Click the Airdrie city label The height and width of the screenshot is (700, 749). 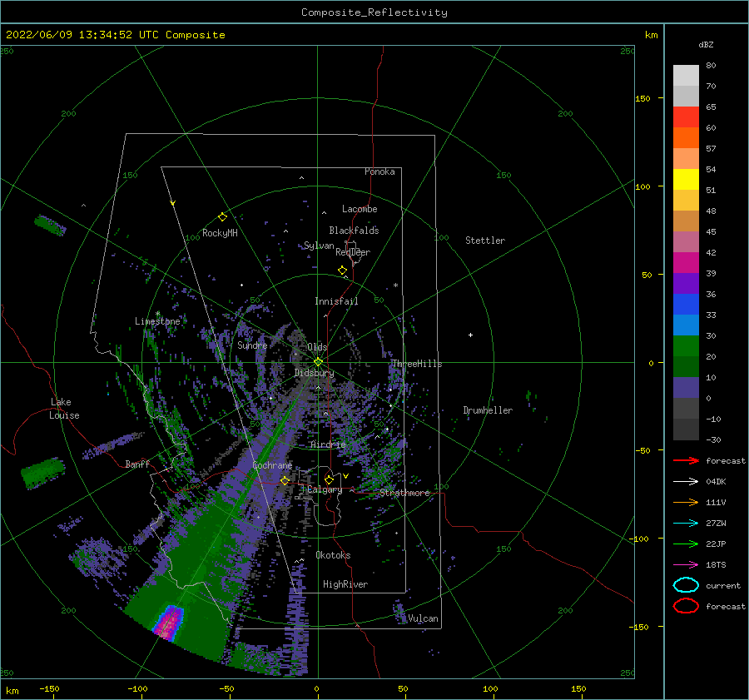click(328, 444)
